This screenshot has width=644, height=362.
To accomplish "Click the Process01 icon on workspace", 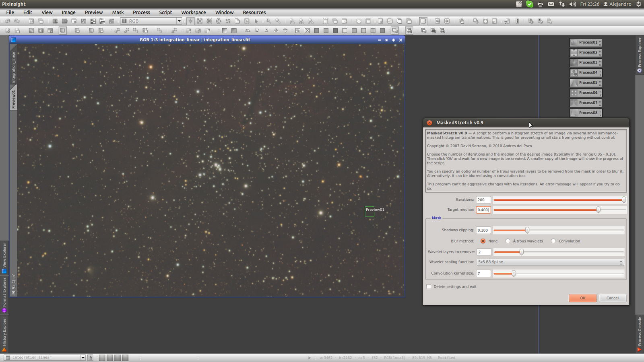I will (586, 42).
